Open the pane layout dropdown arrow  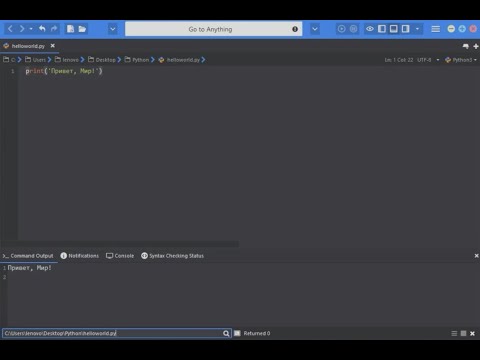pos(417,29)
